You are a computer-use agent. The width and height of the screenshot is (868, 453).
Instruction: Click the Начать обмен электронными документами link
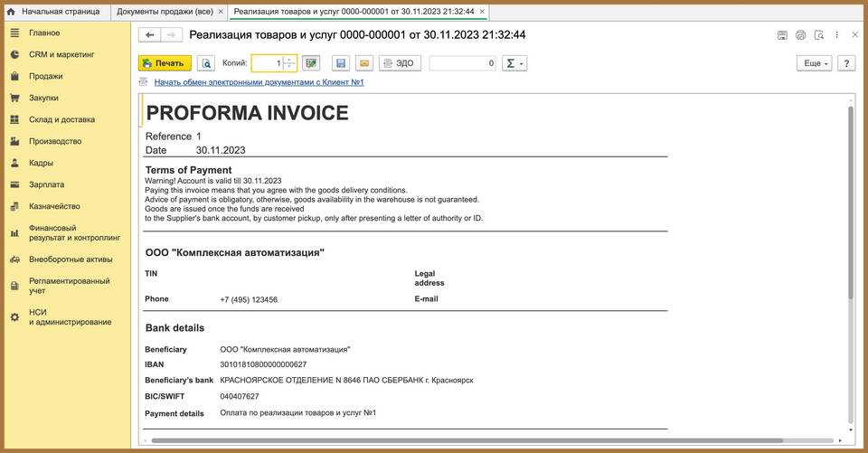[x=259, y=82]
